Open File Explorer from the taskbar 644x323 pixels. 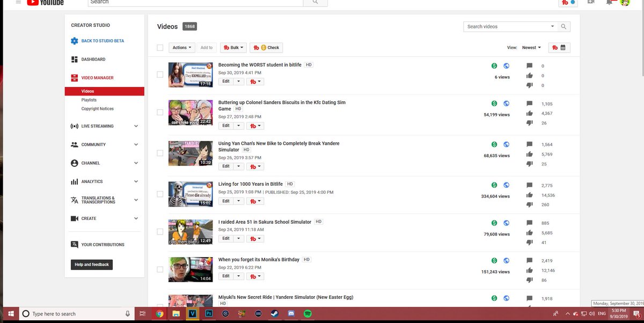[x=175, y=314]
